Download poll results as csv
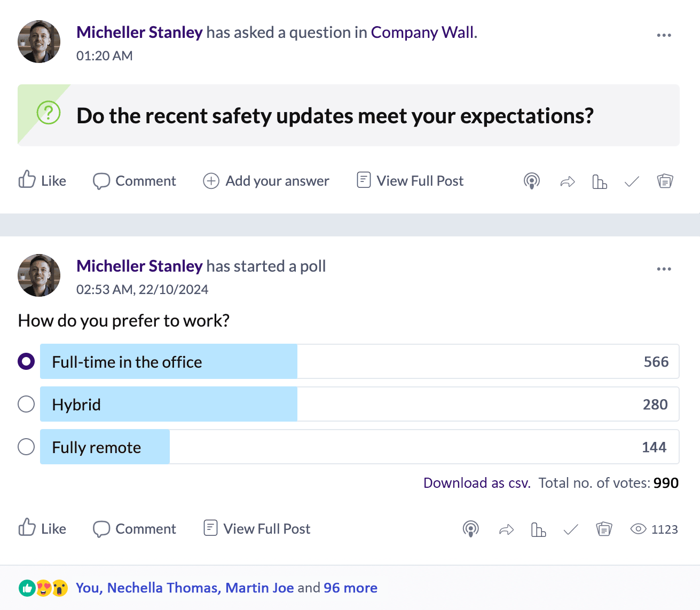The image size is (700, 610). tap(477, 483)
